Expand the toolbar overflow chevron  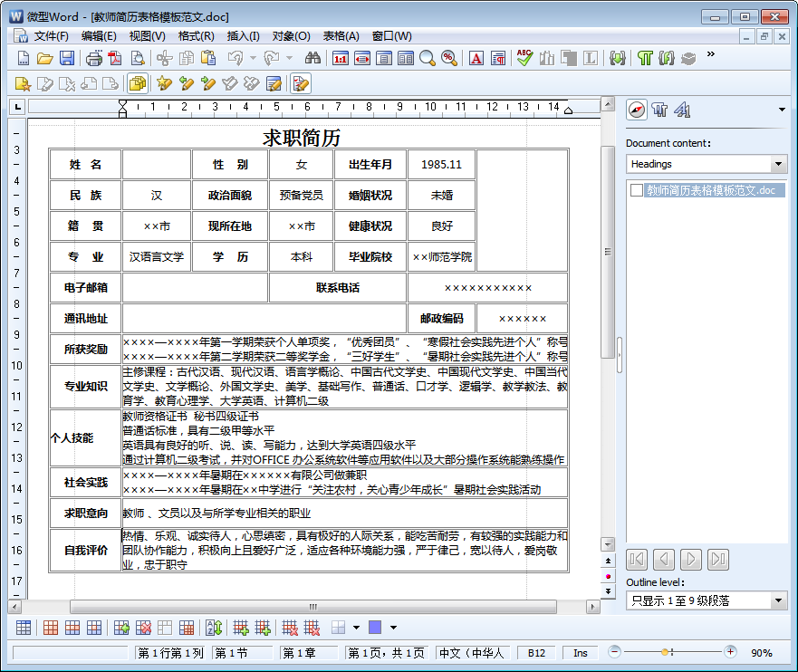711,54
